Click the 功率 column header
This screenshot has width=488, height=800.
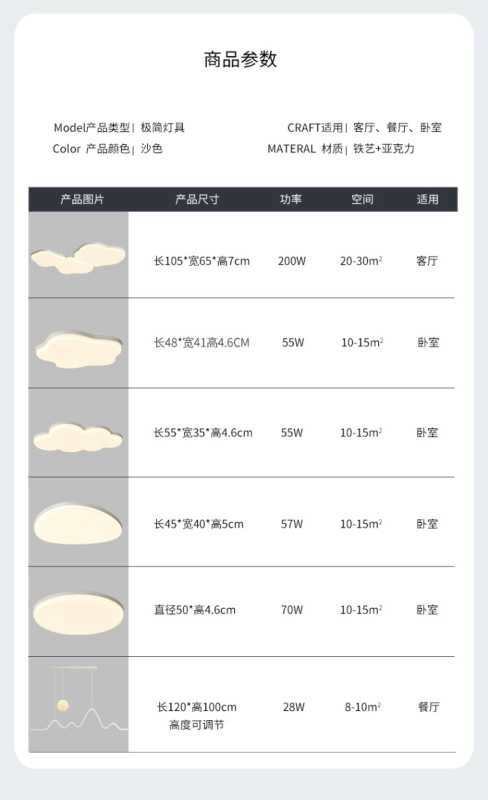(x=291, y=199)
